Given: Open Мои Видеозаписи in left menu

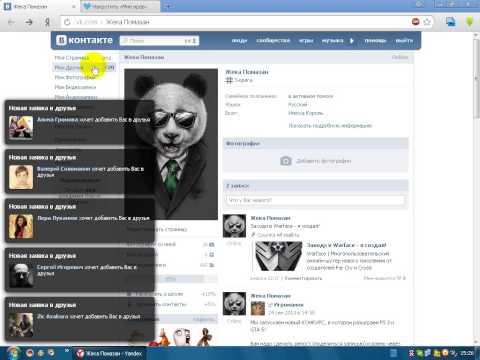Looking at the screenshot, I should coord(75,87).
